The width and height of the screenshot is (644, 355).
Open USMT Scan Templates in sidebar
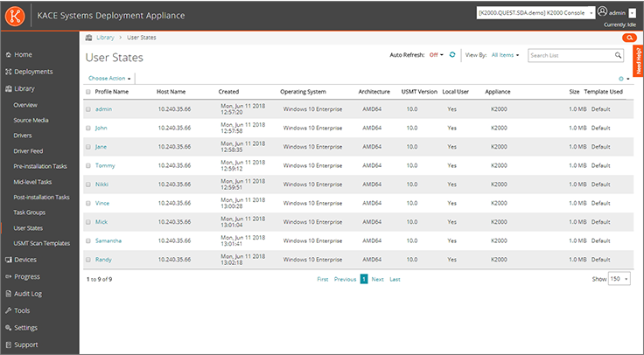pyautogui.click(x=41, y=243)
